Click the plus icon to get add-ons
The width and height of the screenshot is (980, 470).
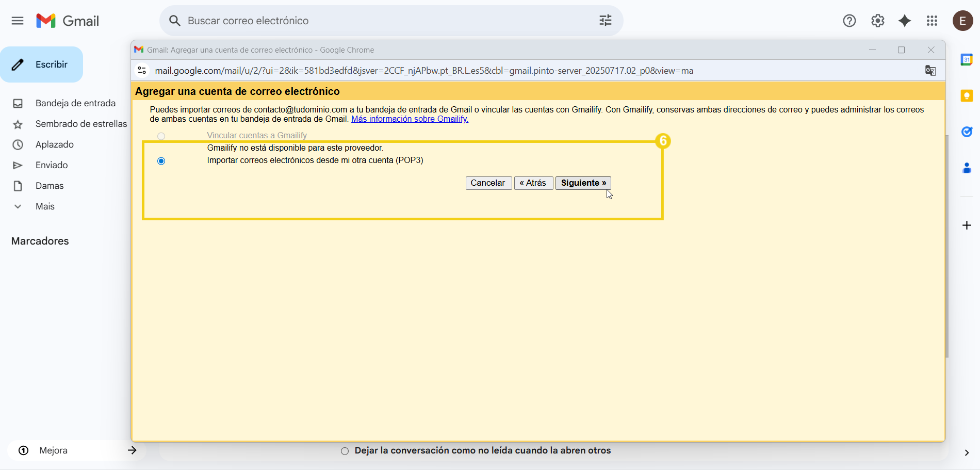pyautogui.click(x=967, y=225)
